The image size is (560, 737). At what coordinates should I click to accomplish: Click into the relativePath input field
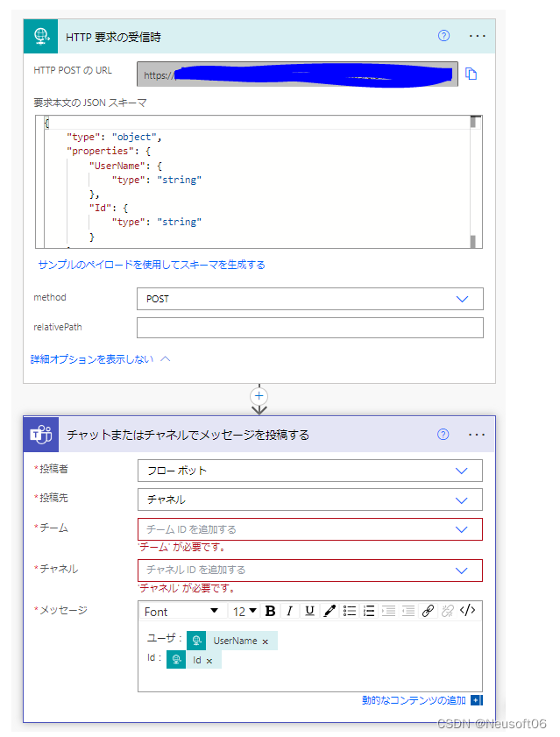tap(310, 328)
